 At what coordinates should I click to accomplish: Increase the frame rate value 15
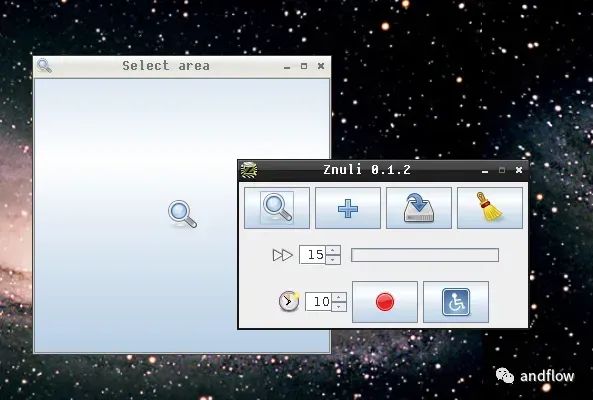[333, 250]
